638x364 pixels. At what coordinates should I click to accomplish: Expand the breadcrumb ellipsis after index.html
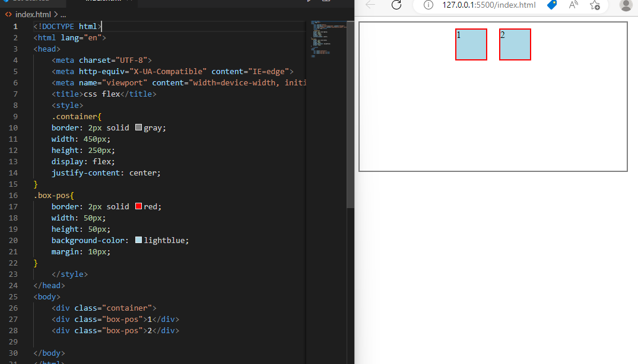coord(63,15)
